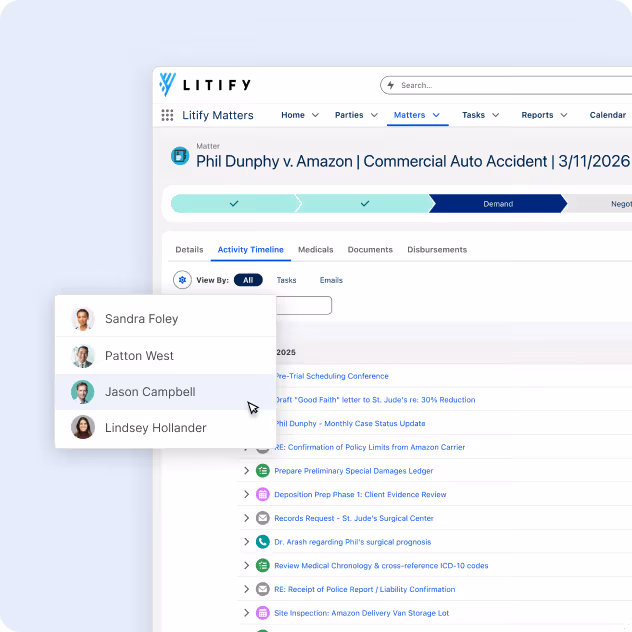632x632 pixels.
Task: Go to Home nav item
Action: (x=293, y=115)
